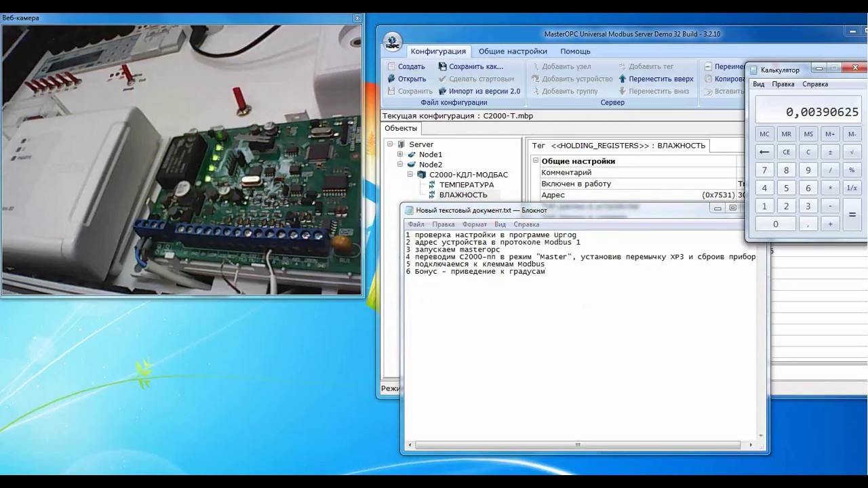Open the Файл menu in Notepad
The height and width of the screenshot is (488, 868).
click(416, 224)
